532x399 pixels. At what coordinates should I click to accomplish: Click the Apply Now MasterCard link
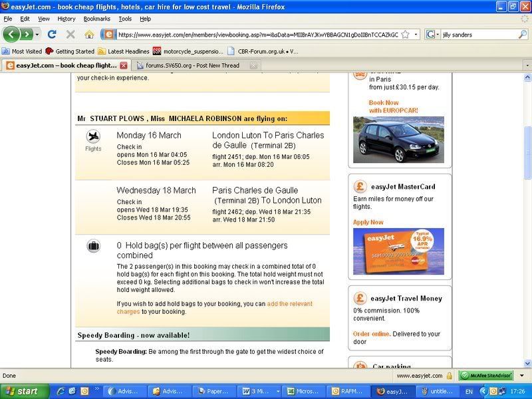(368, 222)
